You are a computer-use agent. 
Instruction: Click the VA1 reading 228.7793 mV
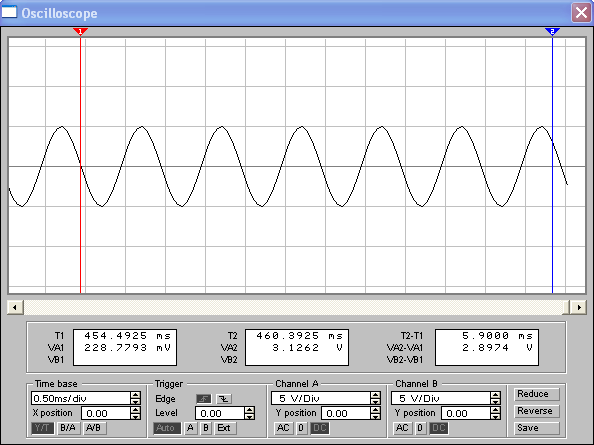(128, 347)
